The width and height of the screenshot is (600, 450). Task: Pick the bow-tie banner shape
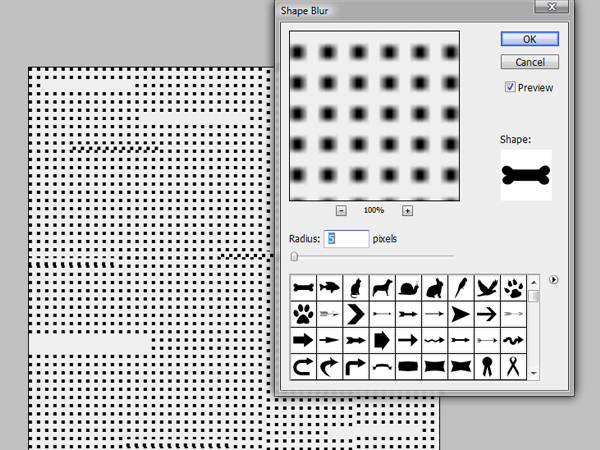pos(461,367)
